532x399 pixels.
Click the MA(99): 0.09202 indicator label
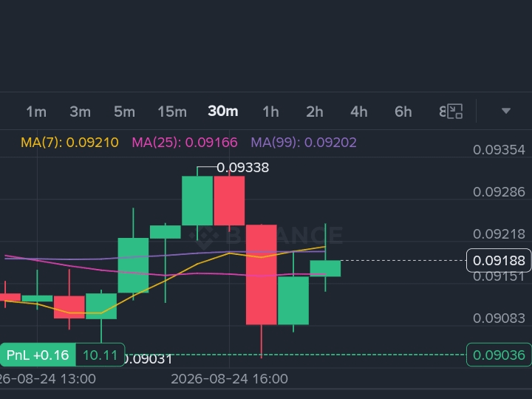tap(304, 142)
